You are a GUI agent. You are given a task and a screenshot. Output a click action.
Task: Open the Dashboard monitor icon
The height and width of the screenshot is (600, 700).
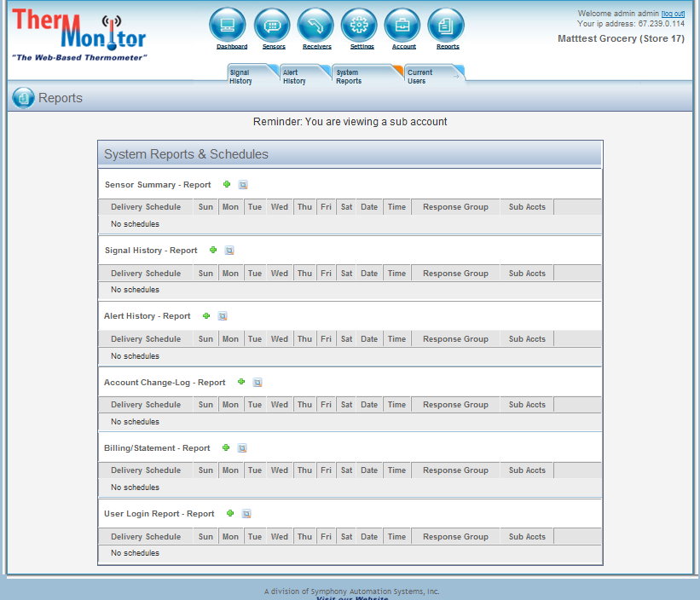(x=227, y=25)
